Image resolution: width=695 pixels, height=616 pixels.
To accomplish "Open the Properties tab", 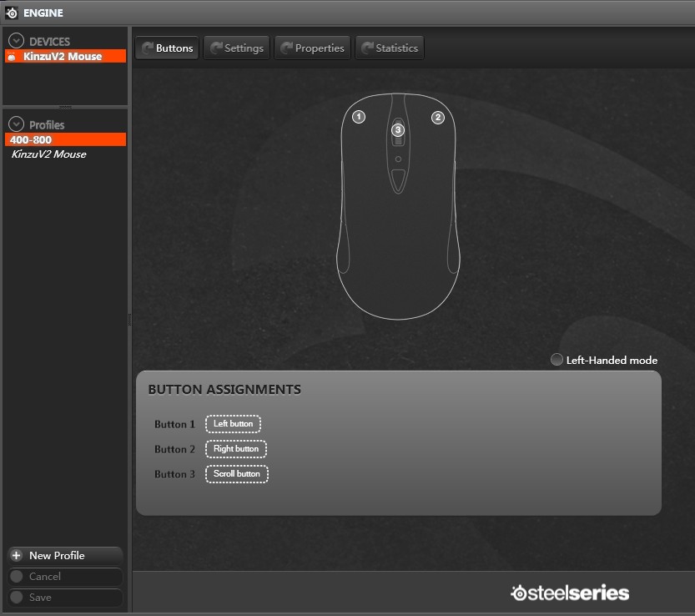I will pyautogui.click(x=313, y=48).
